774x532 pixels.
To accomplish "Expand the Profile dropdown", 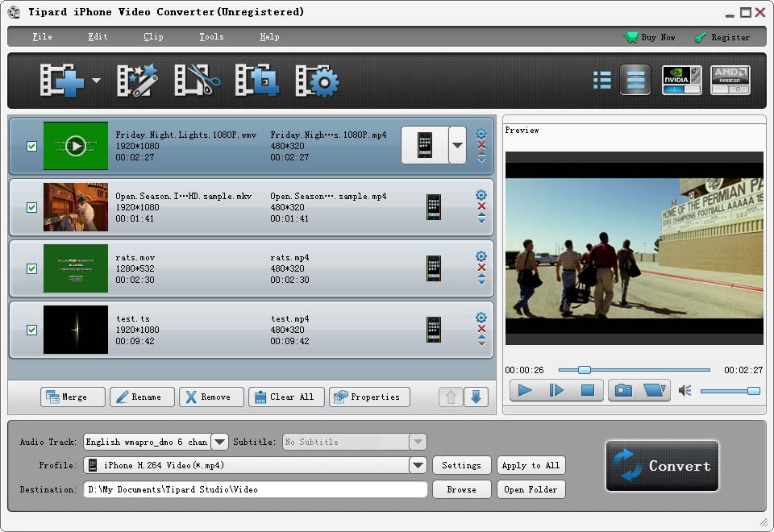I will tap(418, 465).
